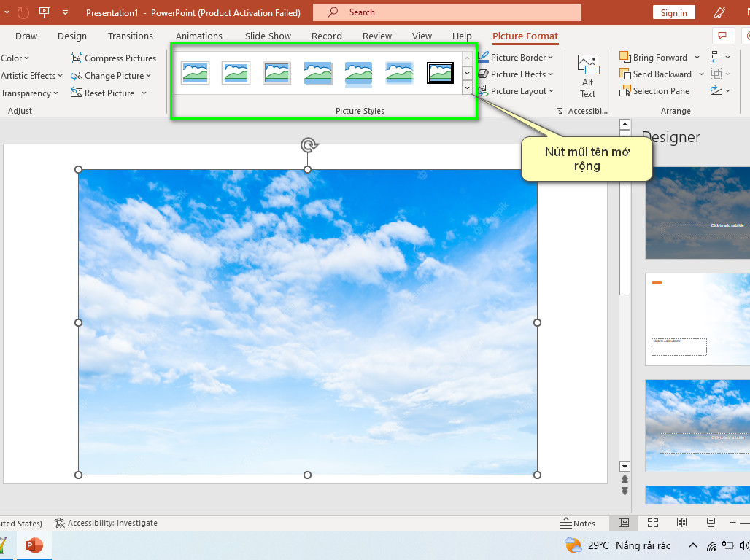Screen dimensions: 750x560
Task: Apply the Simple Frame White picture style
Action: coord(195,73)
